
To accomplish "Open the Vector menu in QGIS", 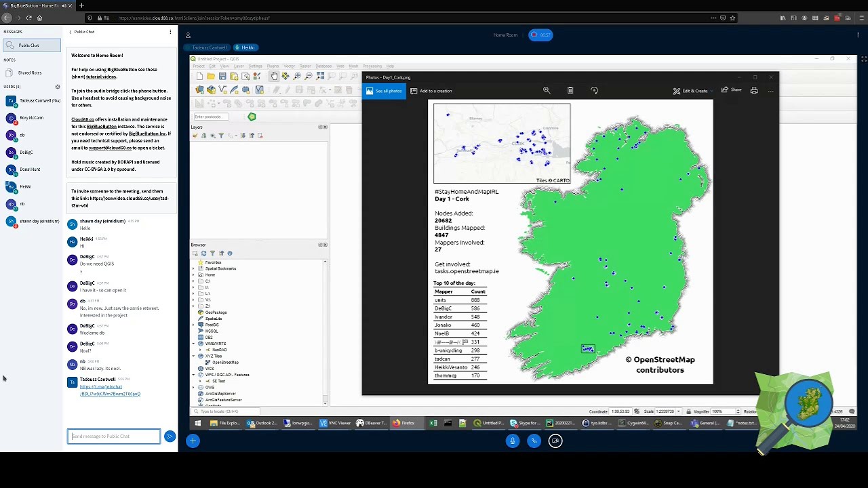I will pyautogui.click(x=290, y=66).
